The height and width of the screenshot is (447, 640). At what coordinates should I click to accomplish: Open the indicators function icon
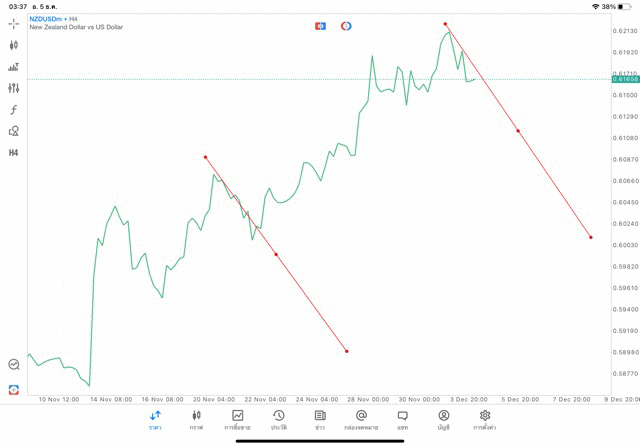click(13, 109)
